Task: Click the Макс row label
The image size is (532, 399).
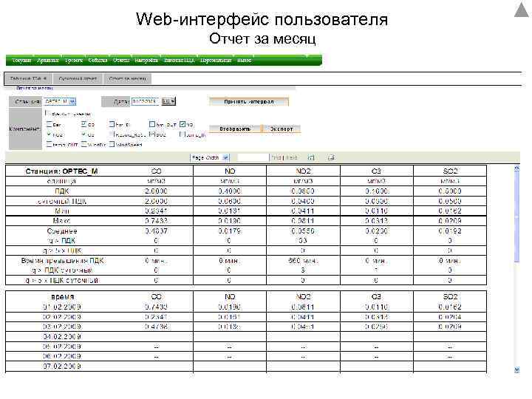Action: [62, 221]
